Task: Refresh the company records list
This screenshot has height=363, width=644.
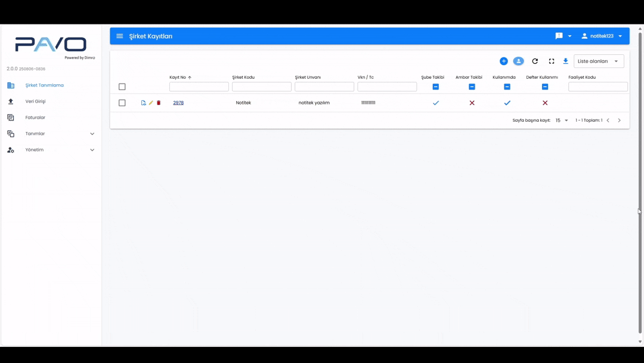Action: point(535,61)
